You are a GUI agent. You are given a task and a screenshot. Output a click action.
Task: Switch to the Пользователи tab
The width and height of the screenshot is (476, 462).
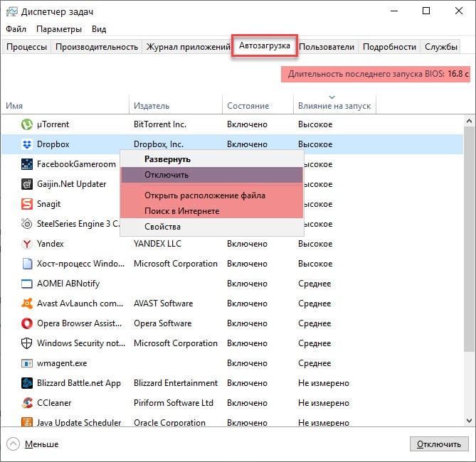click(327, 47)
